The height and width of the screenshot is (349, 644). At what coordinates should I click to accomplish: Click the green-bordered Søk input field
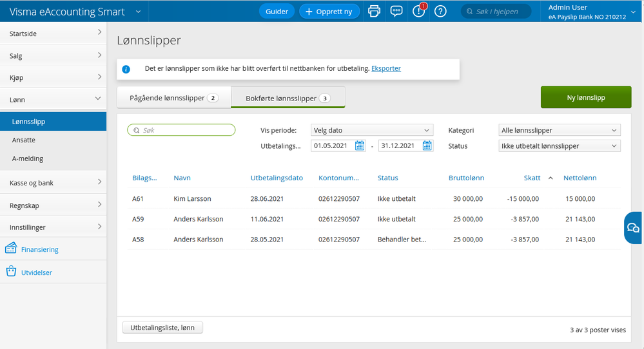click(181, 130)
